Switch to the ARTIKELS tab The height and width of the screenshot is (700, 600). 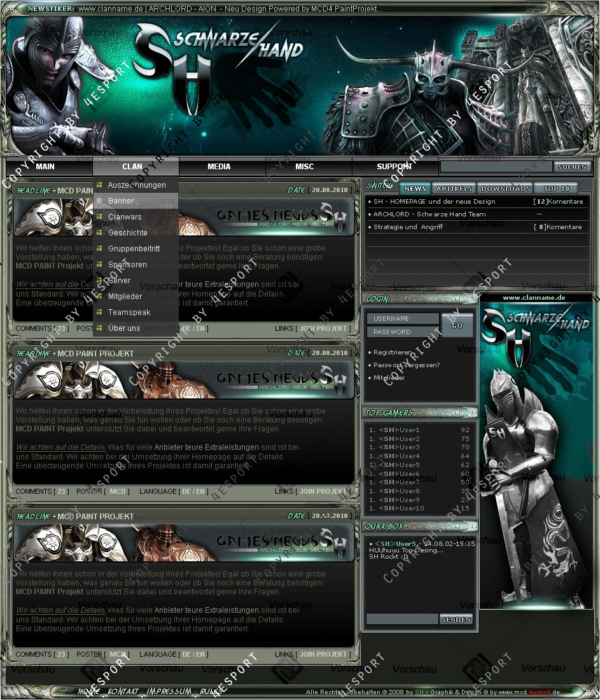[x=454, y=189]
